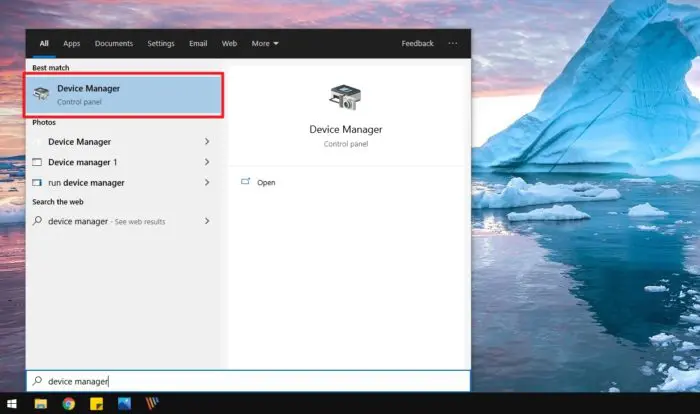Screen dimensions: 700x414
Task: Open Sticky Notes from the taskbar
Action: click(96, 404)
